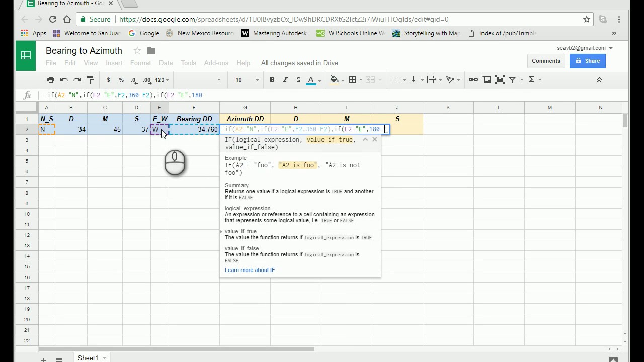Image resolution: width=644 pixels, height=362 pixels.
Task: Redo the last action
Action: 77,80
